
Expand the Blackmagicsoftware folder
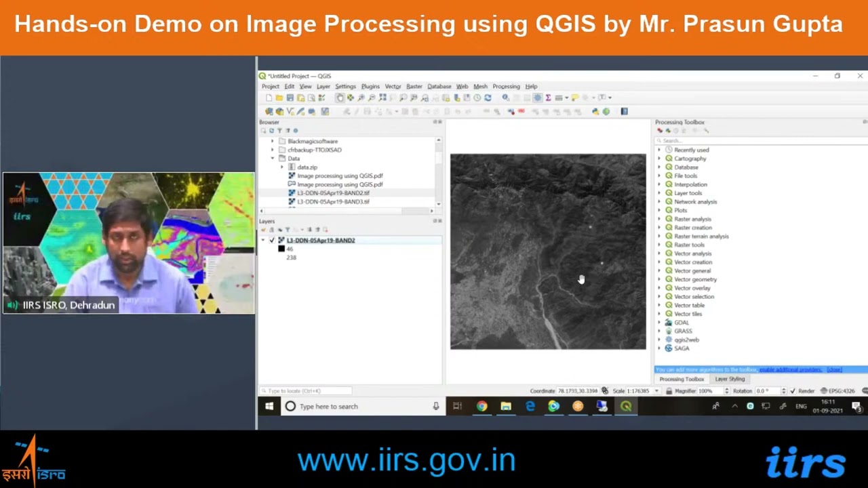click(273, 142)
